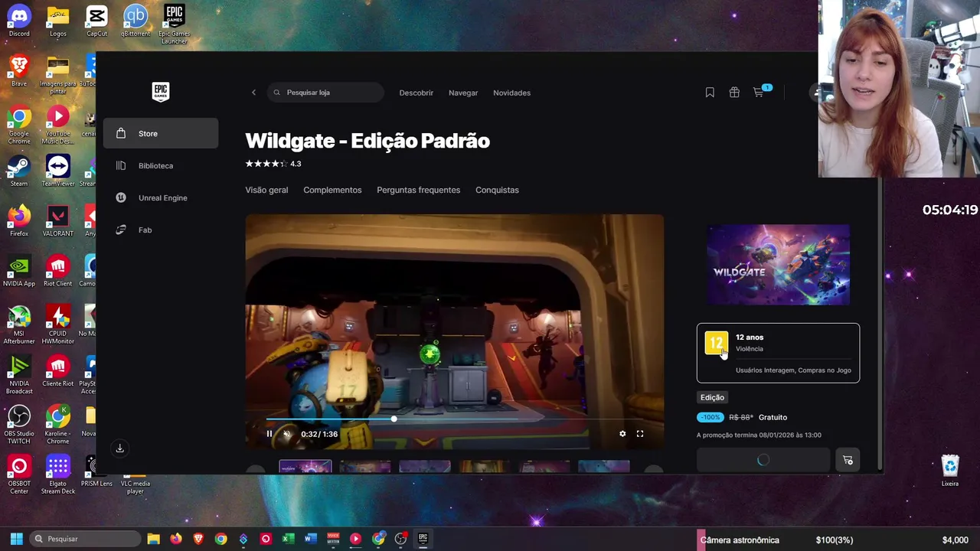Open TeamViewer desktop shortcut
980x551 pixels.
coord(58,171)
